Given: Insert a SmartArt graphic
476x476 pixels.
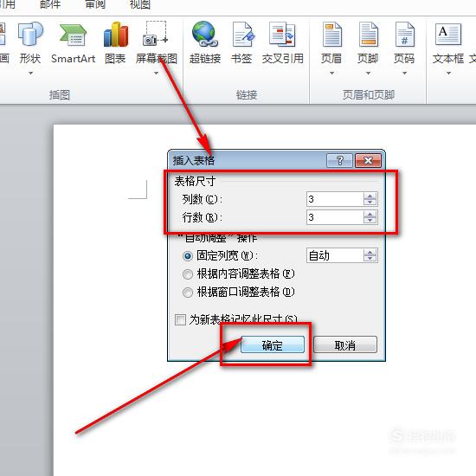Looking at the screenshot, I should (x=73, y=43).
